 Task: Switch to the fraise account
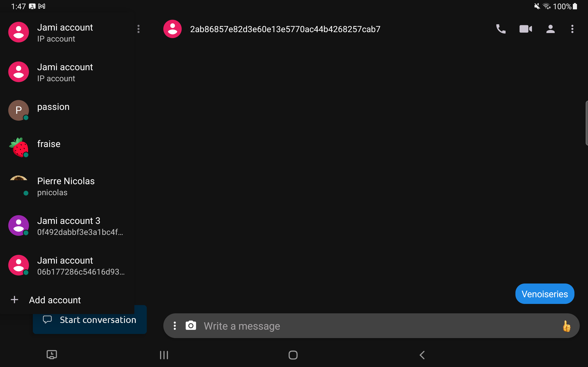(x=73, y=147)
